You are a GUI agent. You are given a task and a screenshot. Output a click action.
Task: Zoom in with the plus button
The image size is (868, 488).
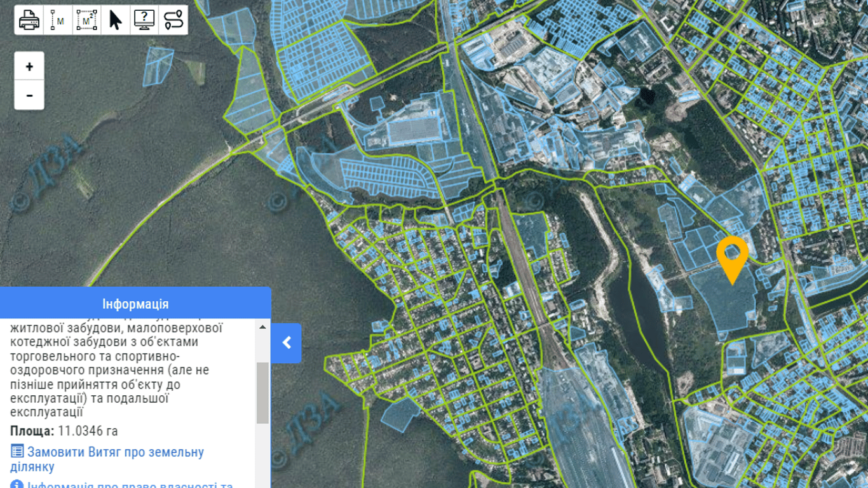point(29,67)
